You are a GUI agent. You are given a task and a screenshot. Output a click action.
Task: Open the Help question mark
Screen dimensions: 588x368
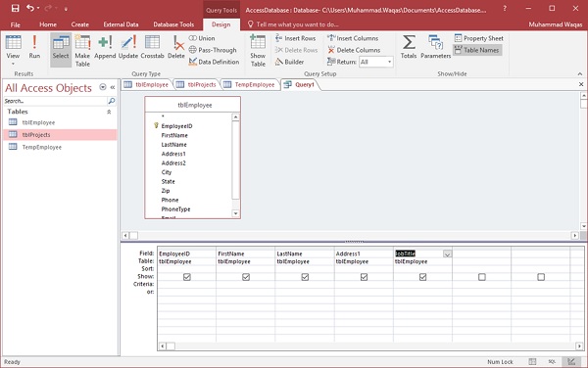pyautogui.click(x=505, y=8)
